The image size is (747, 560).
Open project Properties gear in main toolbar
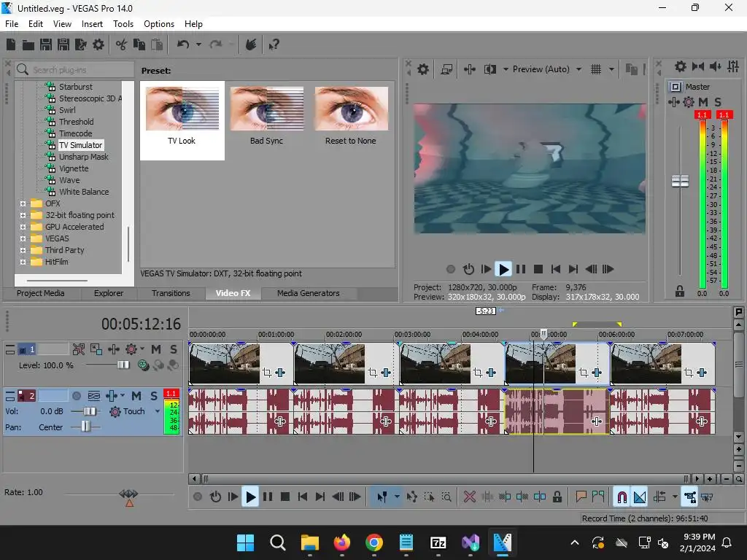coord(98,44)
